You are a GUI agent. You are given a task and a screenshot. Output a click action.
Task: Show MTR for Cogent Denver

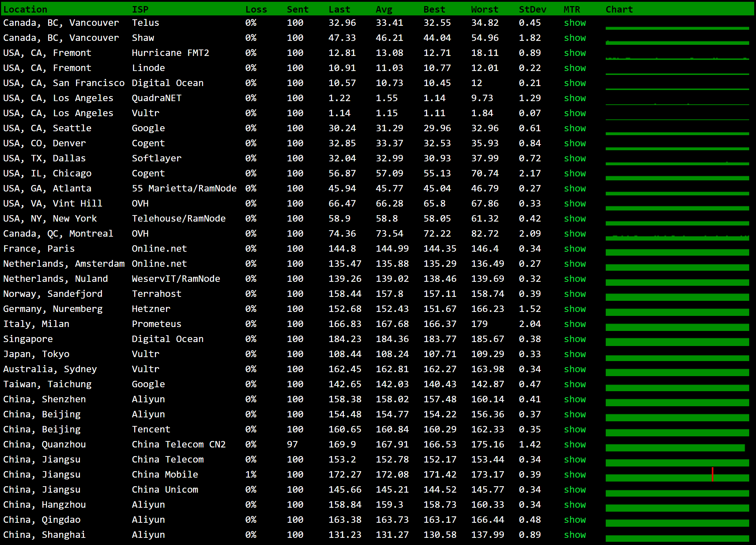(575, 143)
